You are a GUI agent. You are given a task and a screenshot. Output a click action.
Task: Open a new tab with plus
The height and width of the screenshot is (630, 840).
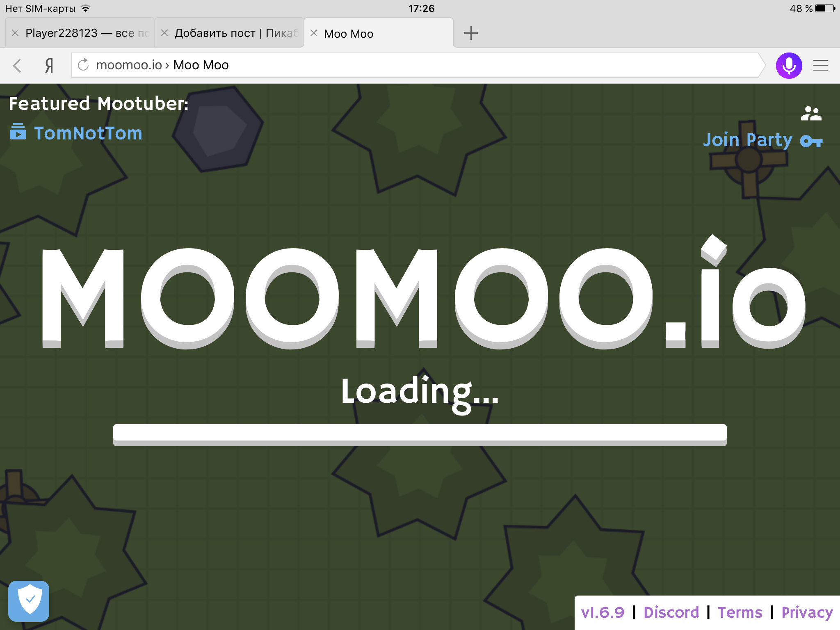(471, 33)
